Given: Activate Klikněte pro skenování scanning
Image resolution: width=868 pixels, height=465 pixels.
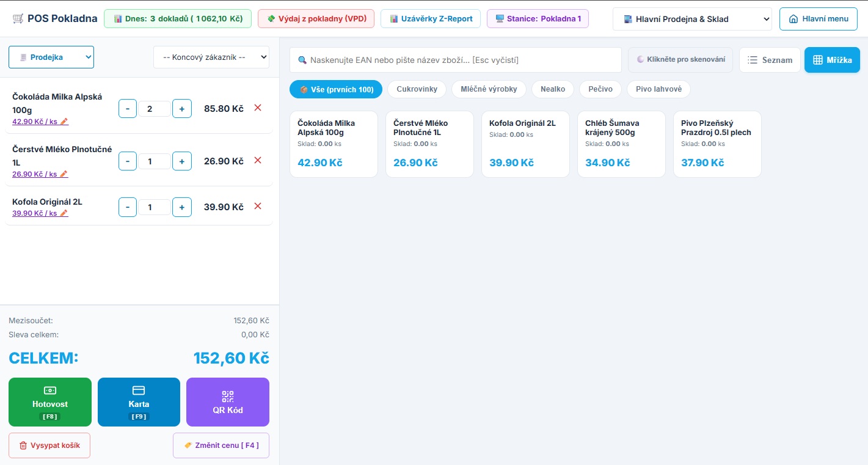Looking at the screenshot, I should (x=680, y=60).
